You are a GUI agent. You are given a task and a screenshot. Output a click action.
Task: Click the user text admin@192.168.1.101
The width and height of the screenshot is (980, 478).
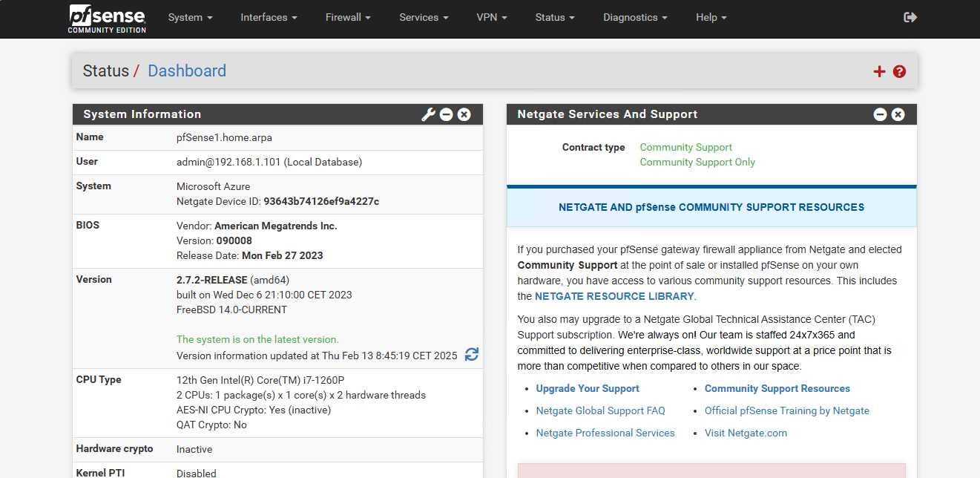(x=228, y=162)
